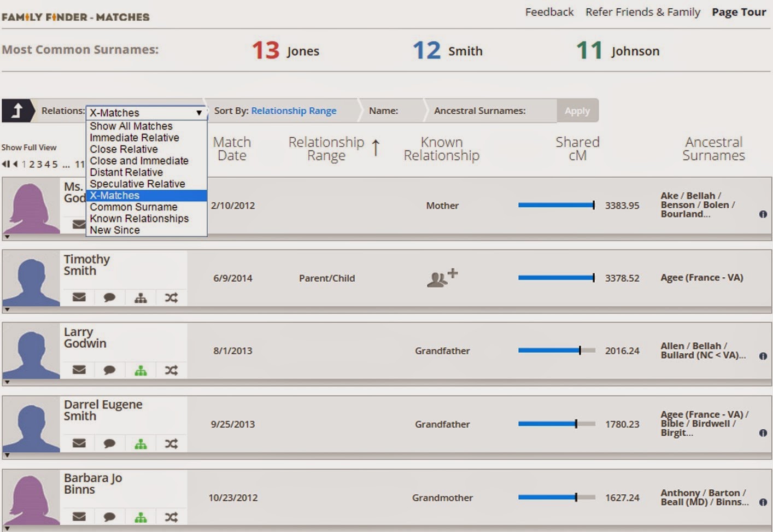The image size is (773, 532).
Task: Open Refer Friends & Family link
Action: 643,12
